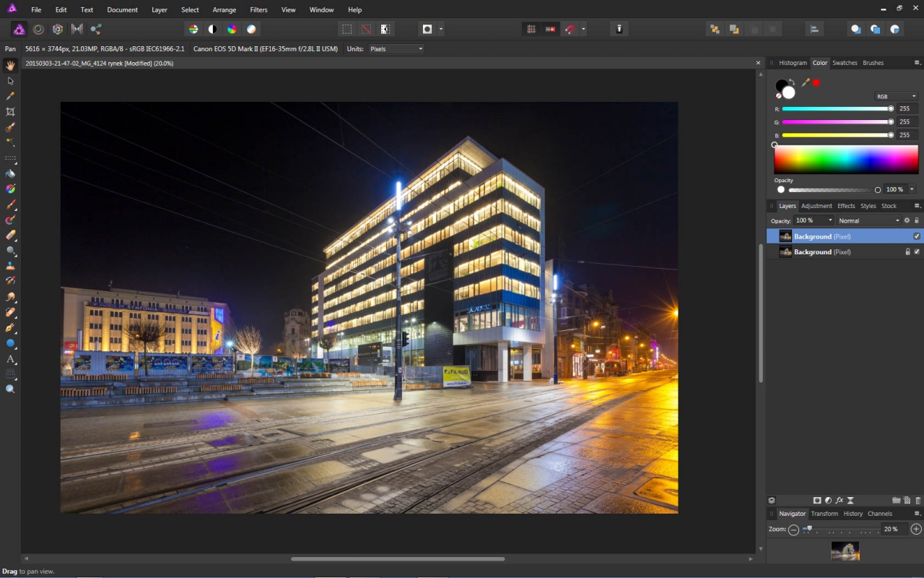This screenshot has width=924, height=578.
Task: Open the Units Pixels dropdown
Action: 396,49
